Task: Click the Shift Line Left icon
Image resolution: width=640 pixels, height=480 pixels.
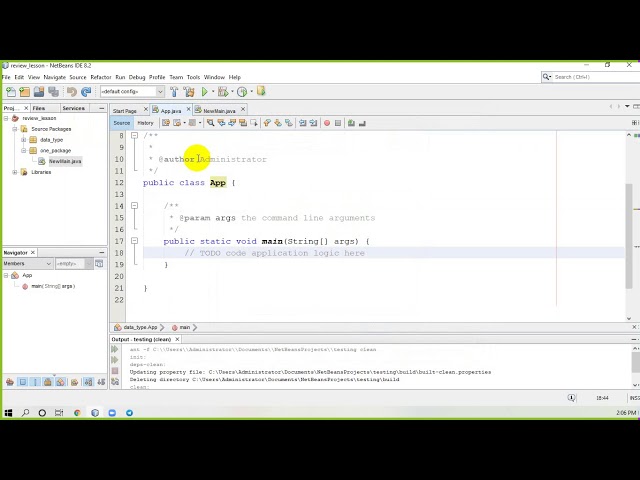Action: tap(302, 123)
